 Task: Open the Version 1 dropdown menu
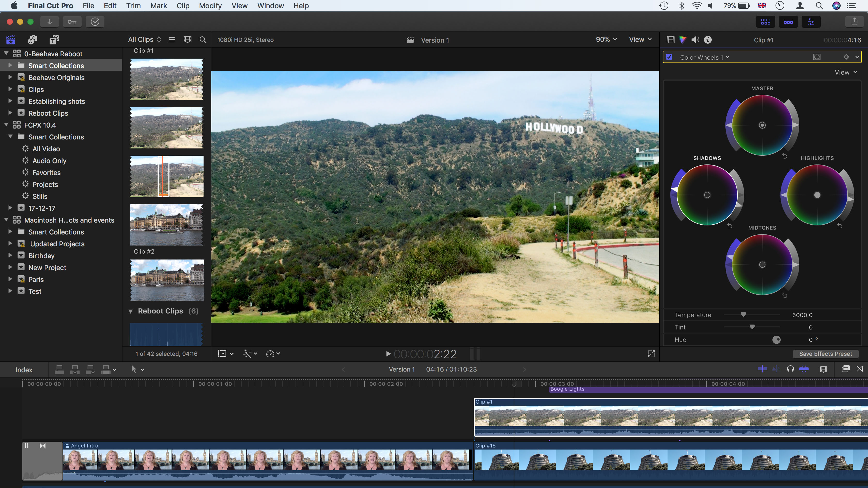(x=436, y=40)
